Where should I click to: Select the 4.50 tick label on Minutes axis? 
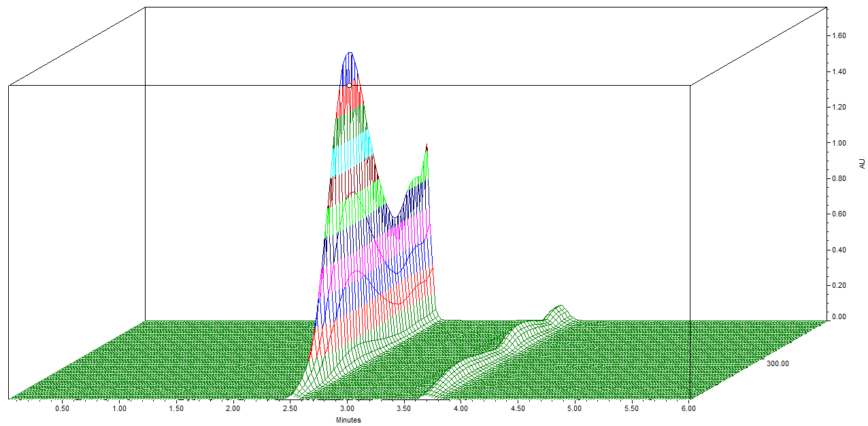pos(518,409)
